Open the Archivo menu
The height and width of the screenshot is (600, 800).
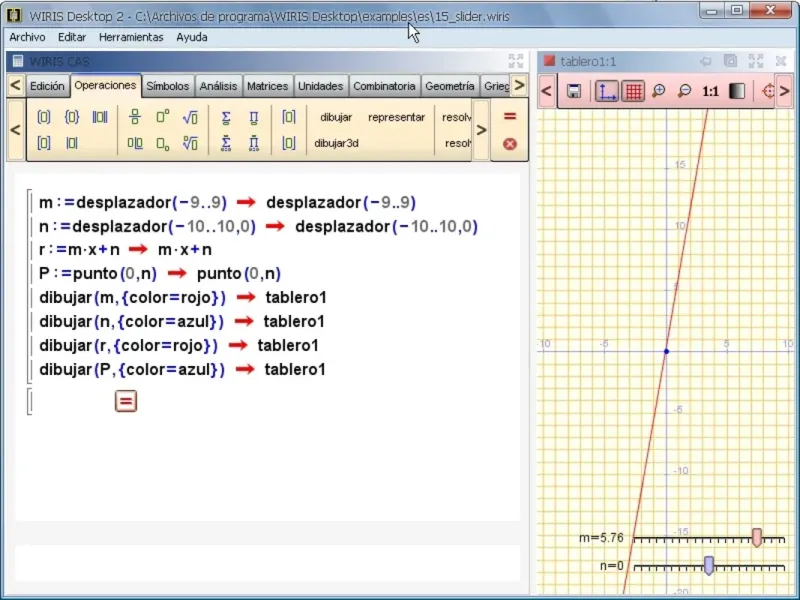pos(27,37)
